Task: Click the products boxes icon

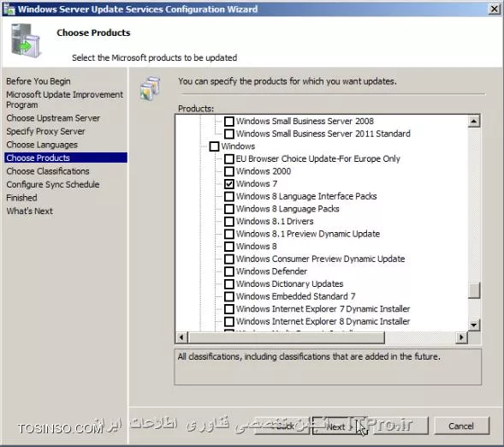Action: (150, 88)
